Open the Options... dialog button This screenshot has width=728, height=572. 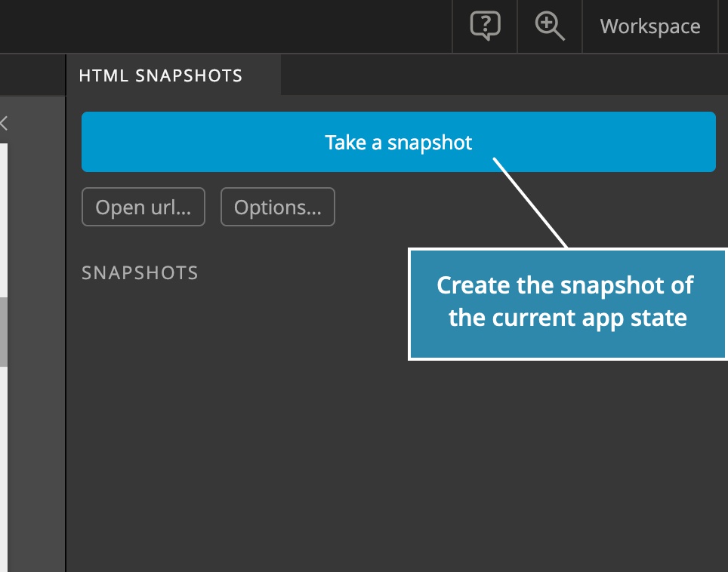(278, 207)
